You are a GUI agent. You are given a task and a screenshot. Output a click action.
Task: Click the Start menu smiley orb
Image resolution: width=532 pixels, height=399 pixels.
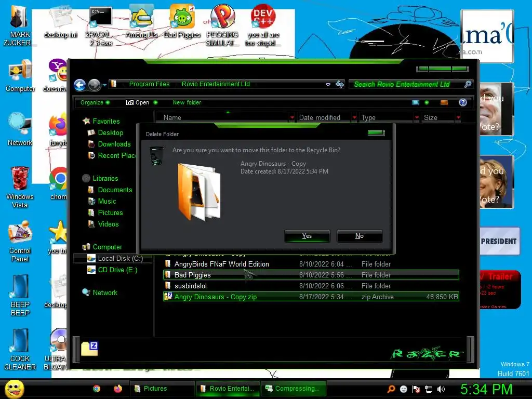tap(14, 389)
